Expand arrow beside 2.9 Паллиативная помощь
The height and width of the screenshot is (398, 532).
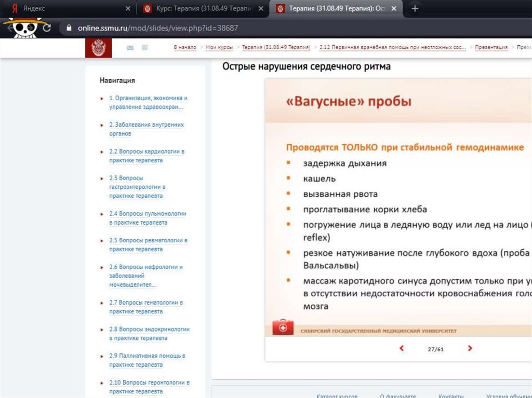click(x=102, y=356)
